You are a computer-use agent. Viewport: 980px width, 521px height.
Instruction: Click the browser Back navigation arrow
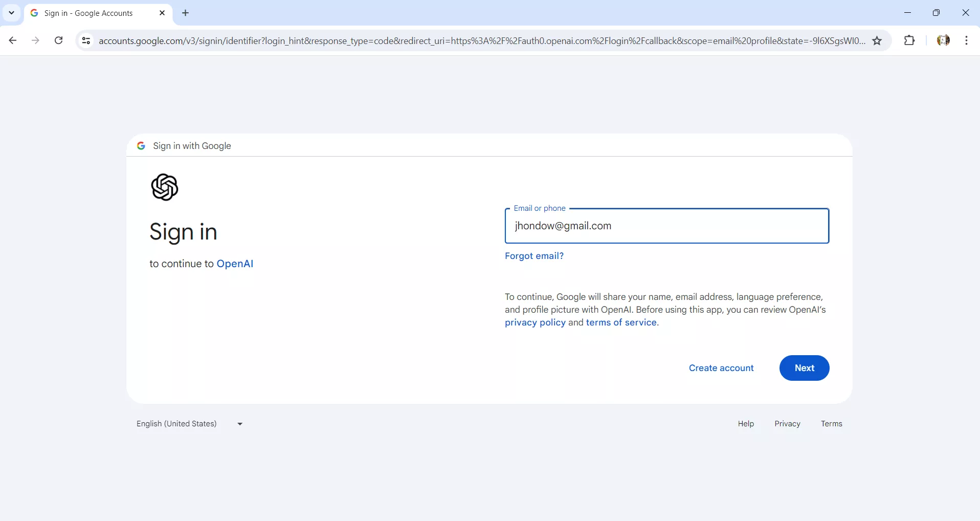12,41
